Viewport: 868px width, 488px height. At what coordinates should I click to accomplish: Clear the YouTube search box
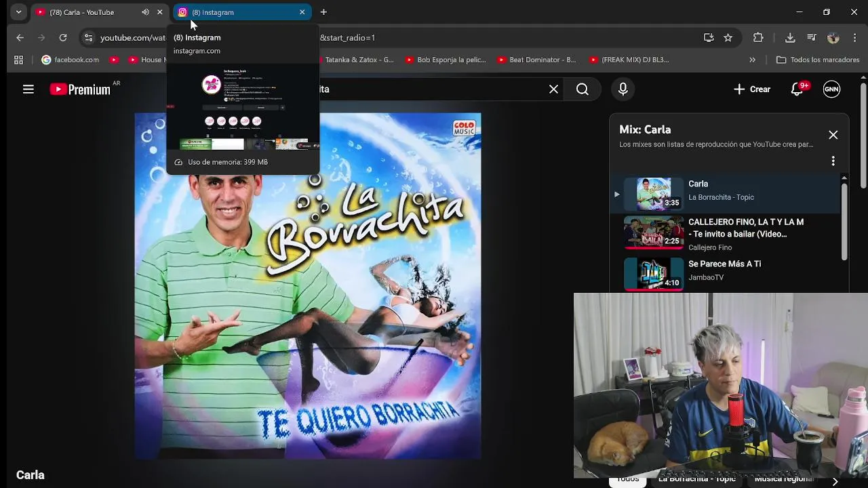(554, 89)
